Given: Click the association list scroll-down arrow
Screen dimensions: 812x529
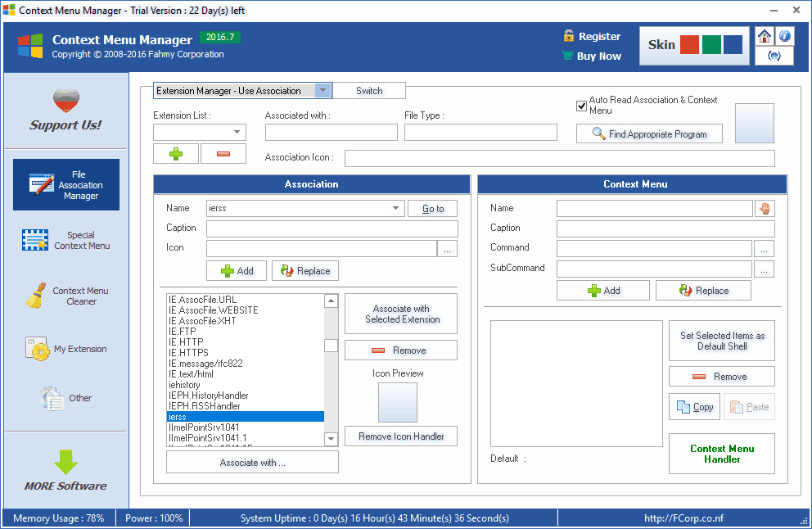Looking at the screenshot, I should click(x=331, y=439).
